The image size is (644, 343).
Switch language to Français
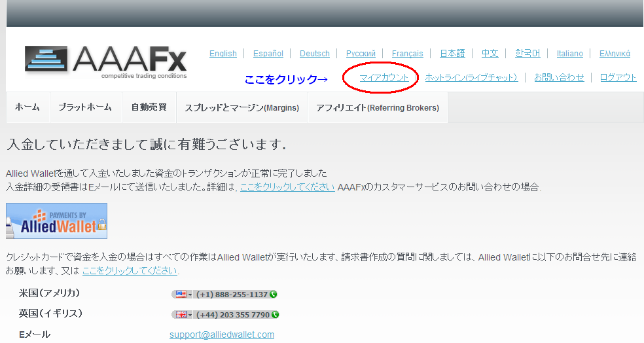tap(408, 54)
